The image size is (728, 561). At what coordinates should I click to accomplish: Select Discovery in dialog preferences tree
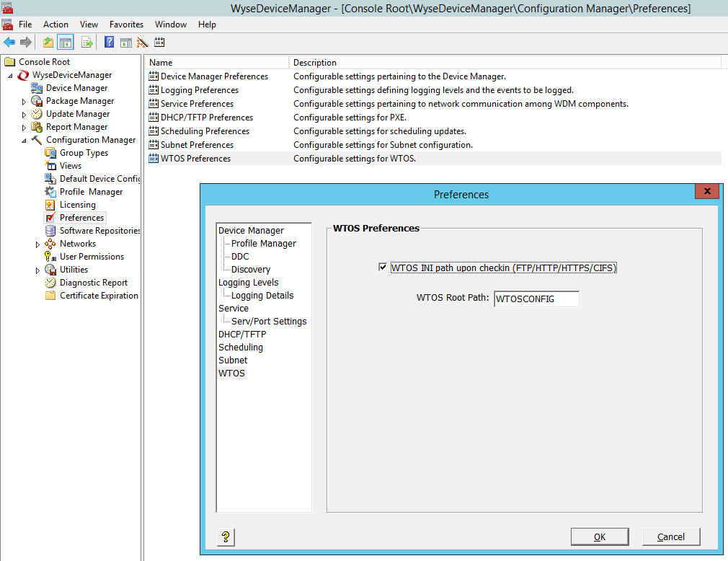(251, 270)
